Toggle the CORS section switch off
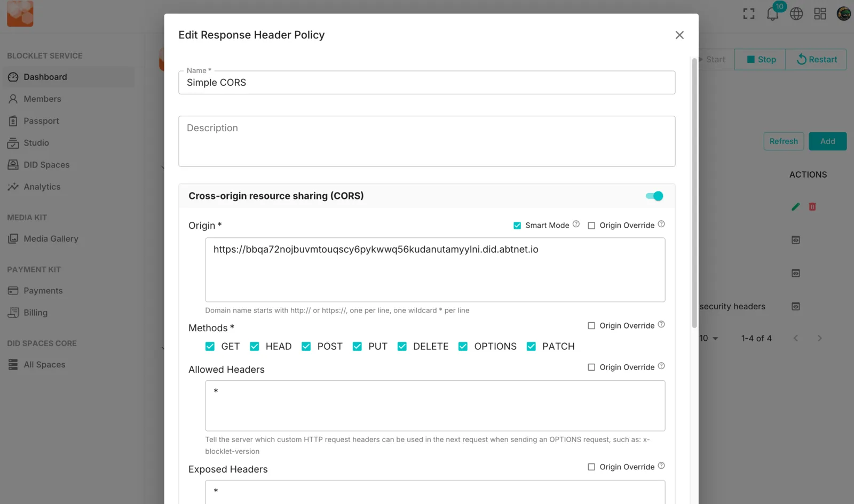854x504 pixels. click(654, 196)
